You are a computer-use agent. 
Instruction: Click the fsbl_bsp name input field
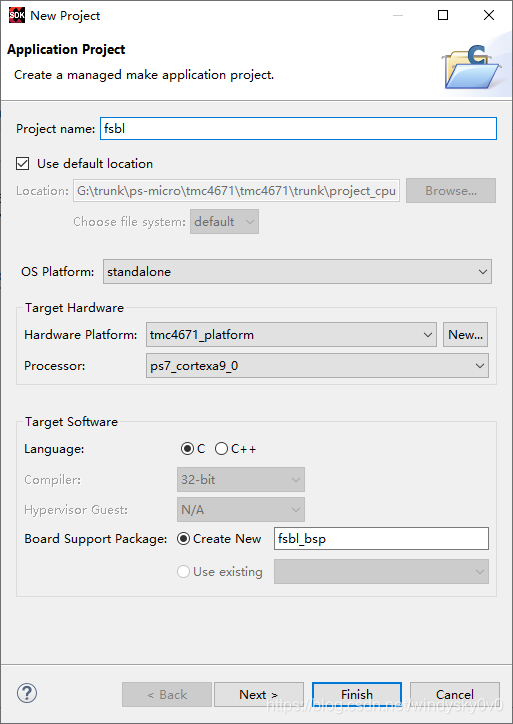click(x=381, y=539)
